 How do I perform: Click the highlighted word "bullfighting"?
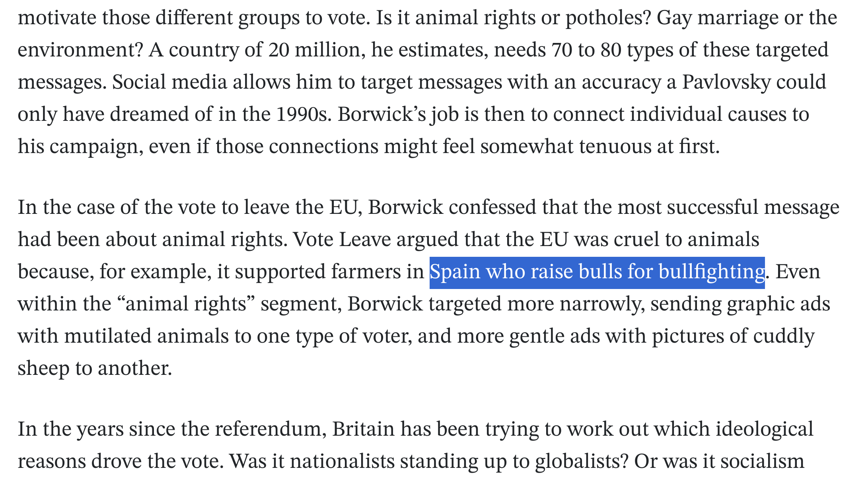pos(711,272)
